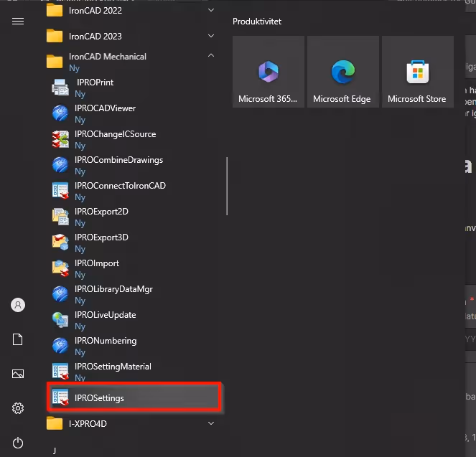This screenshot has height=457, width=476.
Task: Select the IPROCombineDrawings text label
Action: 118,160
